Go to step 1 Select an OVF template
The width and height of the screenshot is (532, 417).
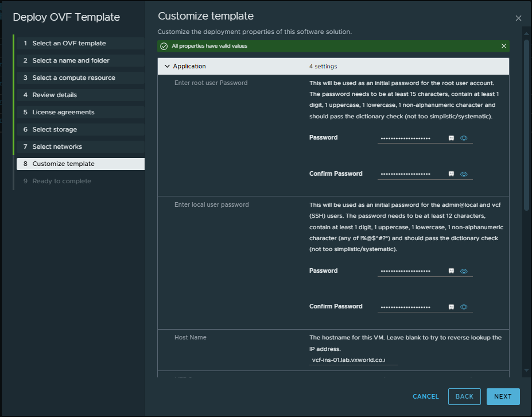69,43
